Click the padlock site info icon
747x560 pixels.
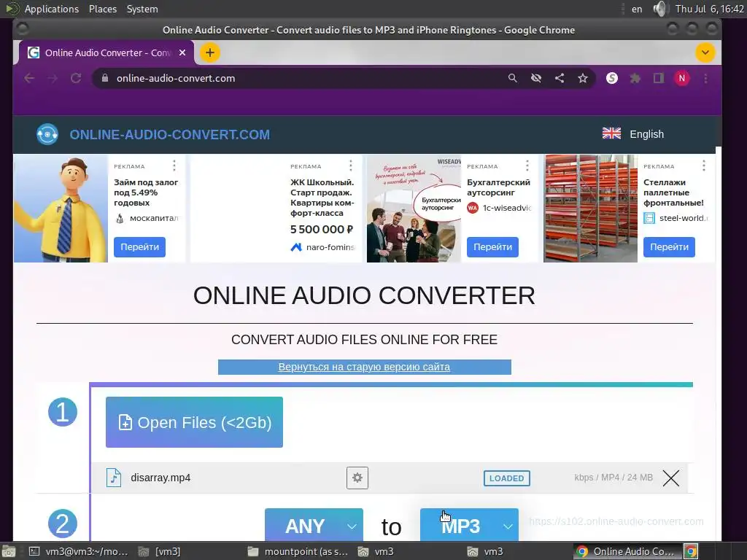coord(105,78)
